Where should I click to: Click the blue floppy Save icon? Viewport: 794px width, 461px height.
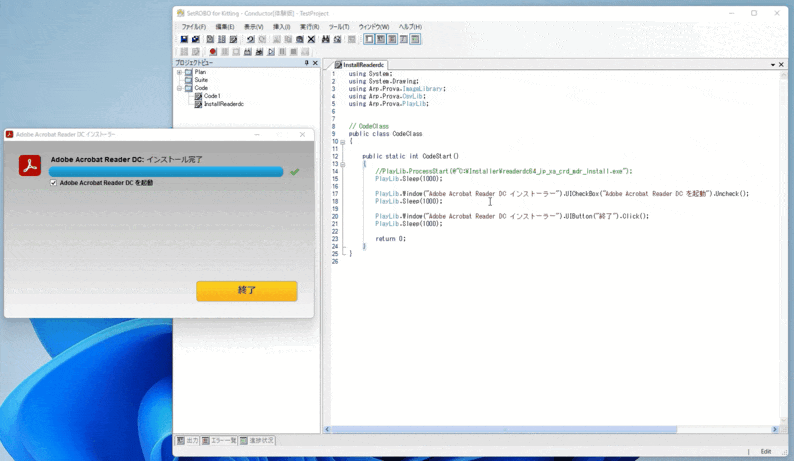[x=184, y=39]
